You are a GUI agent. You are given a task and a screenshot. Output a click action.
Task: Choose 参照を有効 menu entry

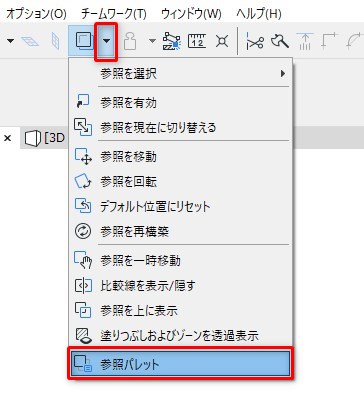click(x=180, y=102)
